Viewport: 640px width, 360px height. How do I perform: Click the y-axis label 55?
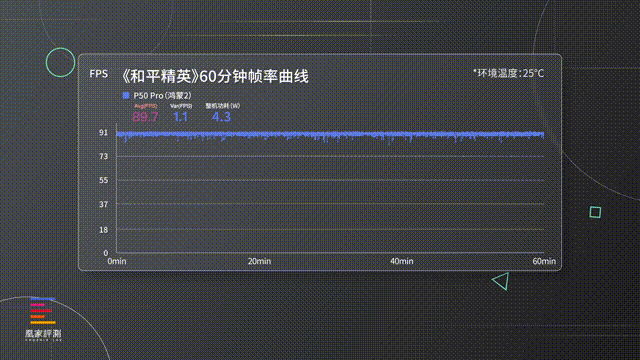(104, 180)
